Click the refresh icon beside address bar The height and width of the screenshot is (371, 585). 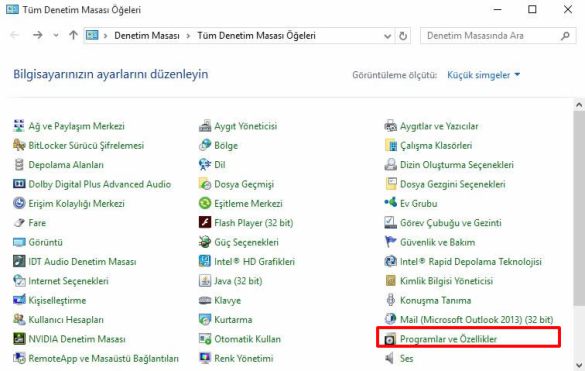click(403, 36)
